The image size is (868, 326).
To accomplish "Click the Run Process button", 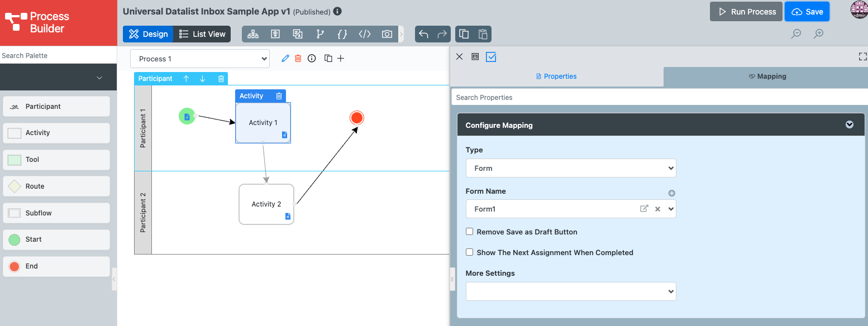I will tap(746, 12).
